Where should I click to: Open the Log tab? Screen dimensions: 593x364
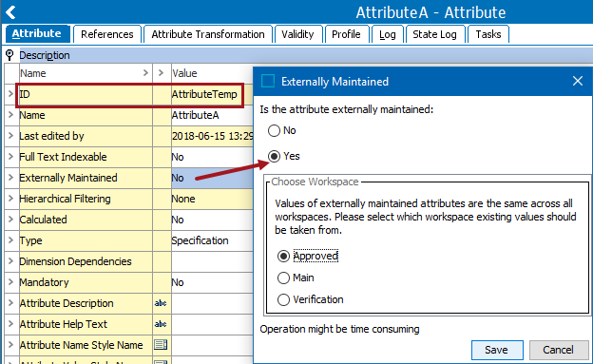point(388,34)
